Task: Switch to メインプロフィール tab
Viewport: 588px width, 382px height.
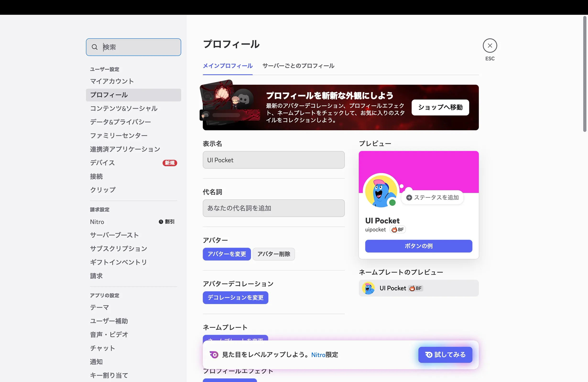Action: tap(228, 66)
